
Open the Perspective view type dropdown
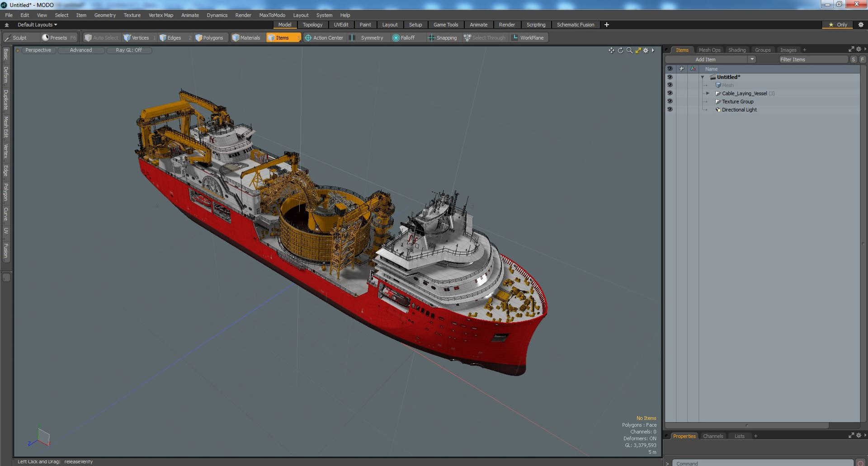tap(38, 50)
